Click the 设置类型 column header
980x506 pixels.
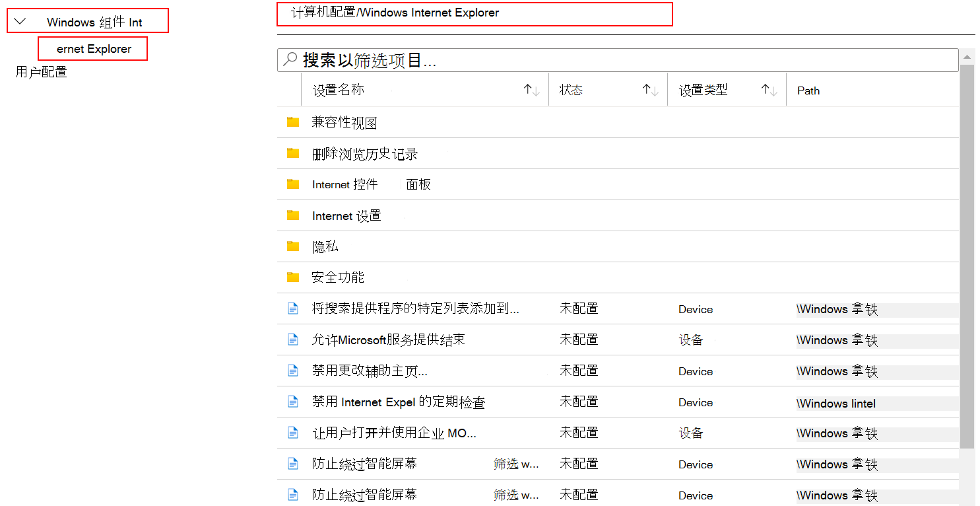click(703, 90)
